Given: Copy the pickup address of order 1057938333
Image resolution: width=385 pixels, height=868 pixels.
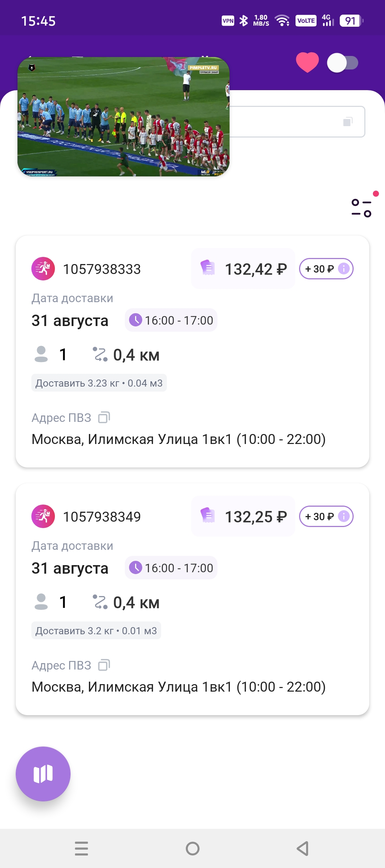Looking at the screenshot, I should click(104, 417).
